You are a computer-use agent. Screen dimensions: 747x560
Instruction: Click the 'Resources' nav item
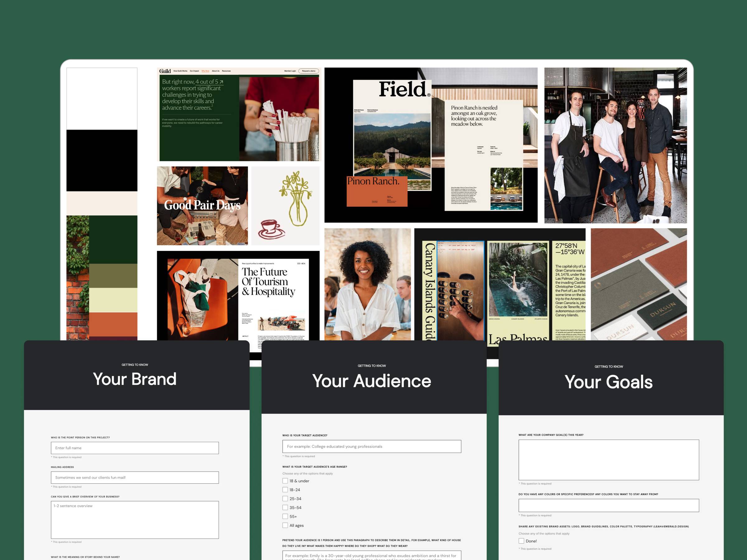point(226,71)
